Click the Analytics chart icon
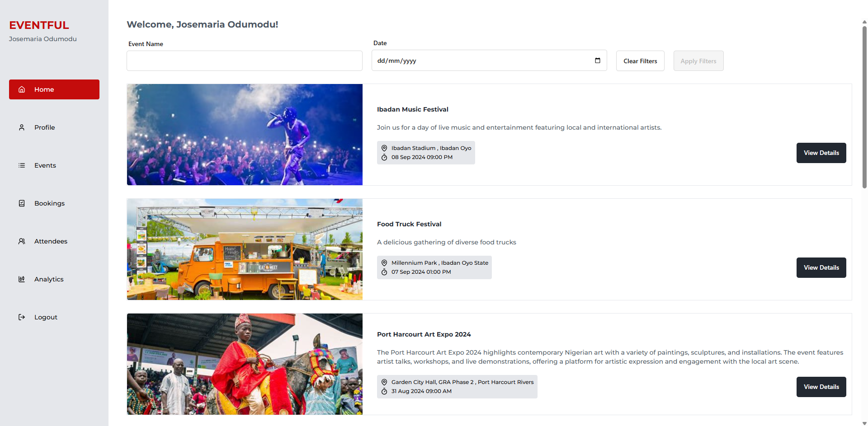Image resolution: width=868 pixels, height=426 pixels. (x=22, y=279)
